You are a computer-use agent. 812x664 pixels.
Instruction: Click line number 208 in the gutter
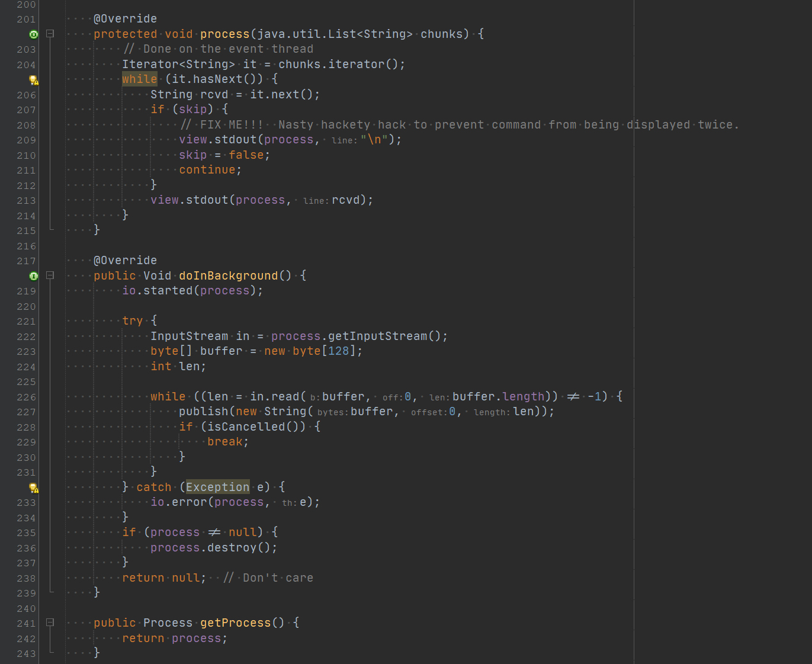(x=26, y=125)
